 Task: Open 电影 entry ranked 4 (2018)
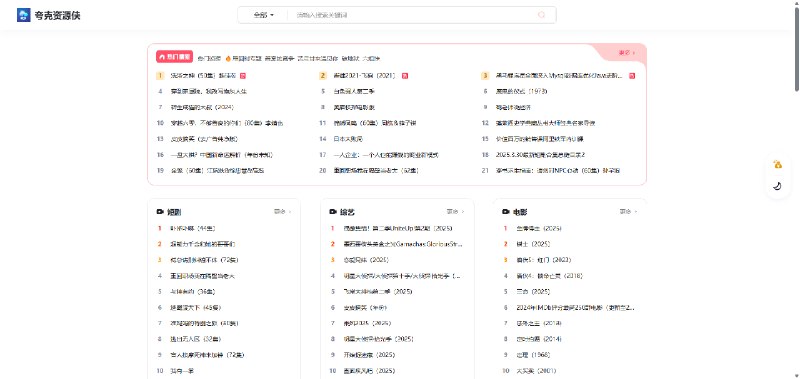(x=549, y=276)
